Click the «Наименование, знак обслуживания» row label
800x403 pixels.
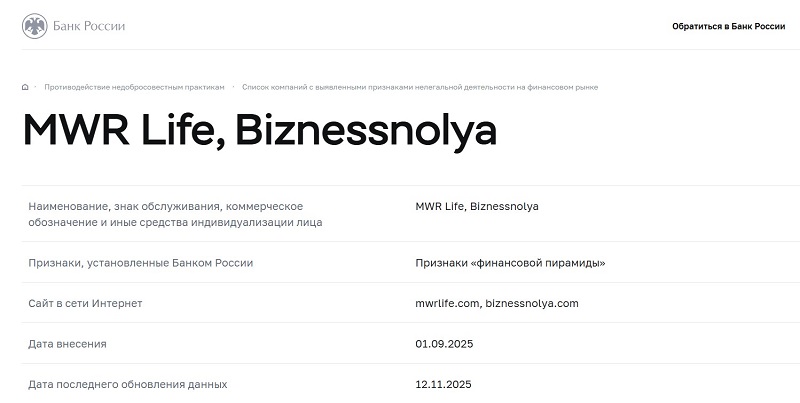click(x=165, y=206)
